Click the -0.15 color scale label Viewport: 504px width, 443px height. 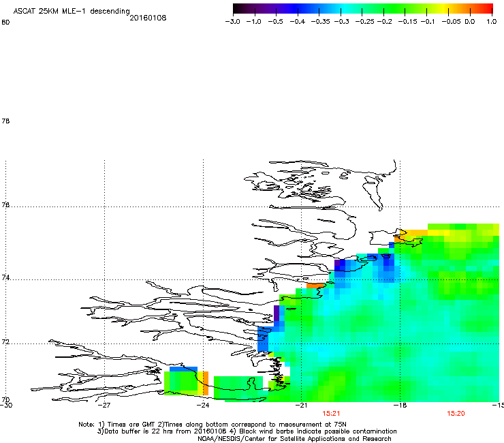(x=407, y=22)
